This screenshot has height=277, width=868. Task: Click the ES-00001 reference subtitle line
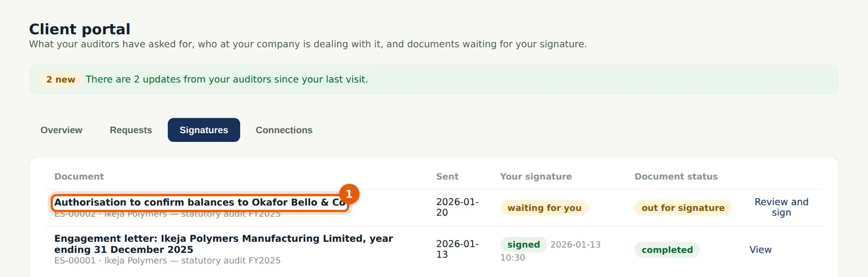[168, 261]
